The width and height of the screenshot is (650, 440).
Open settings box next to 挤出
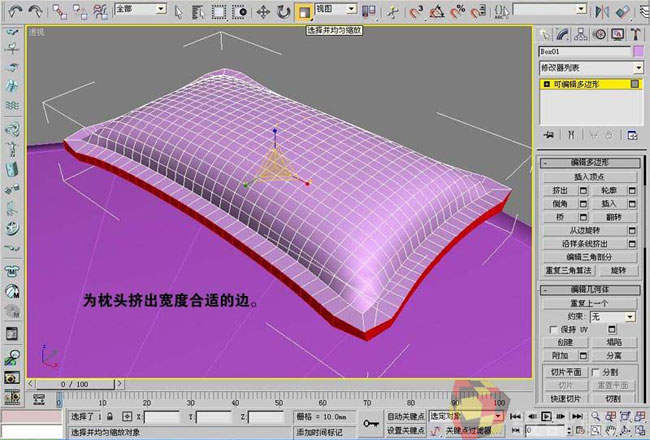[x=583, y=190]
